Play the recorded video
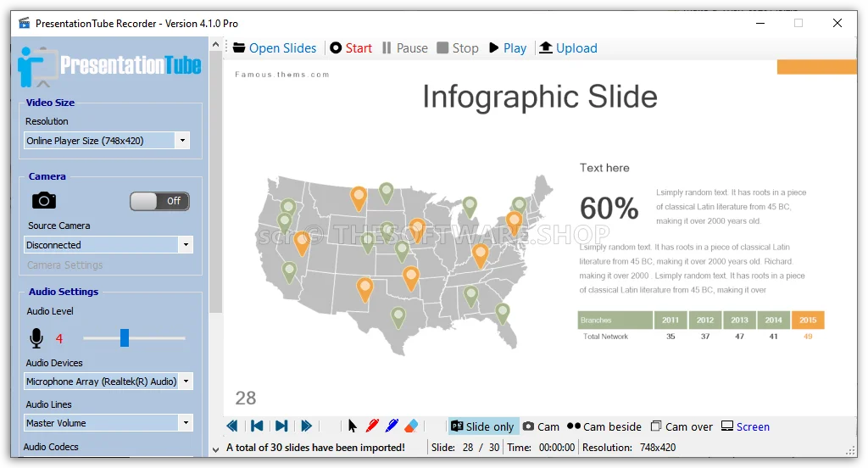 pyautogui.click(x=508, y=48)
